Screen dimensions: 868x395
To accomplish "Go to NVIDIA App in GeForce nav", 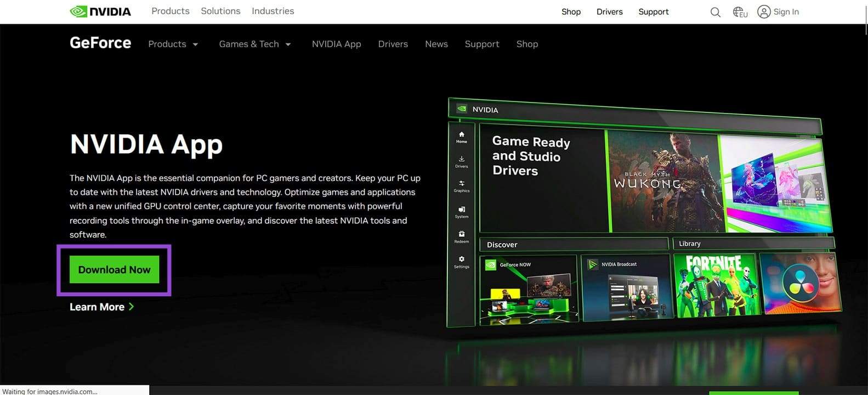I will (x=336, y=44).
